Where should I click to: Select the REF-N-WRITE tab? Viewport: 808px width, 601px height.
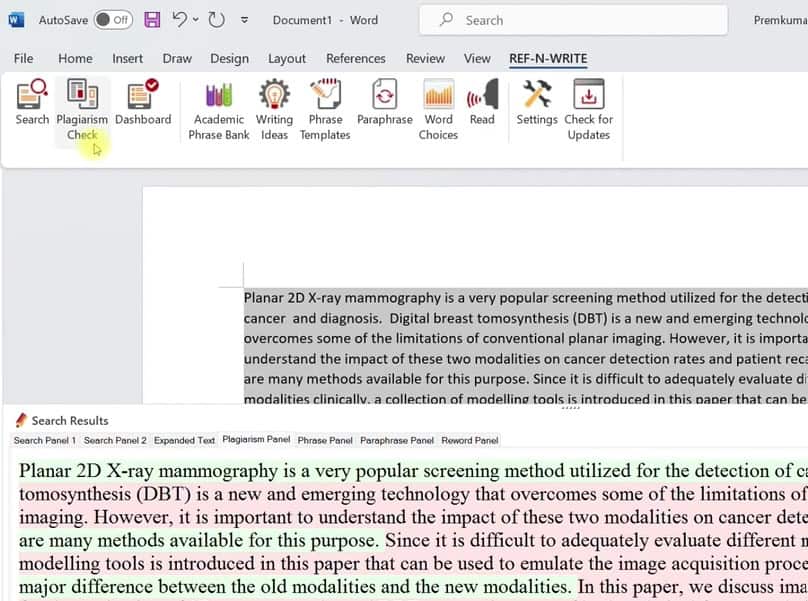click(548, 59)
